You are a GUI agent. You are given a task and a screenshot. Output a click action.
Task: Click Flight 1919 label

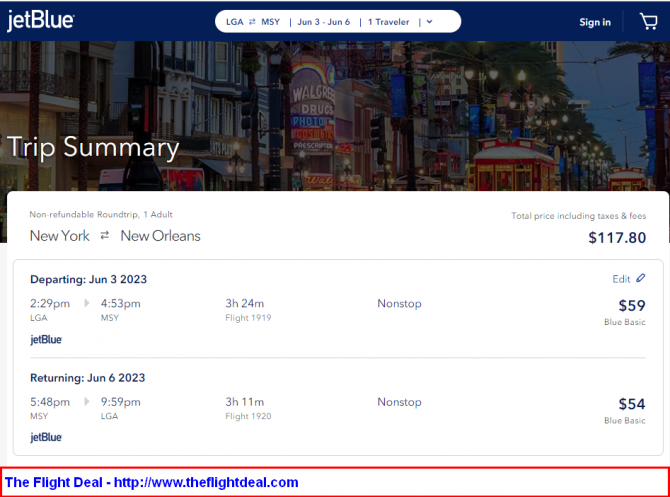tap(248, 318)
